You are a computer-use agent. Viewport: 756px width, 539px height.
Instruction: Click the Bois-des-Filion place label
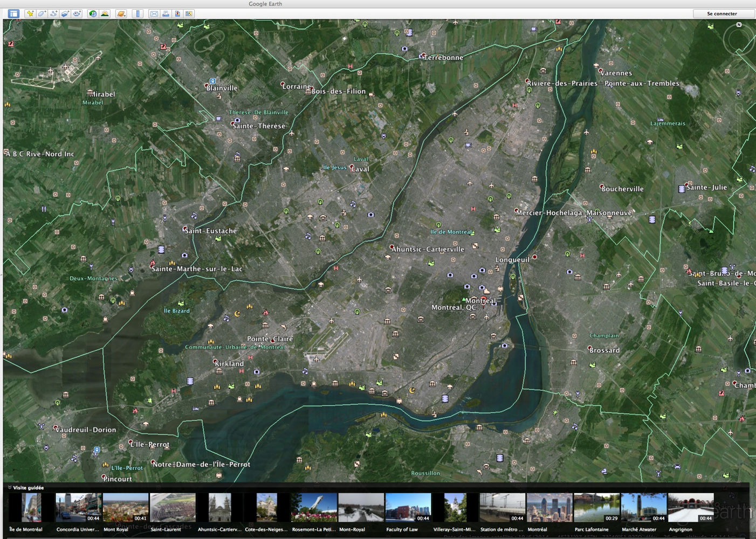[339, 91]
